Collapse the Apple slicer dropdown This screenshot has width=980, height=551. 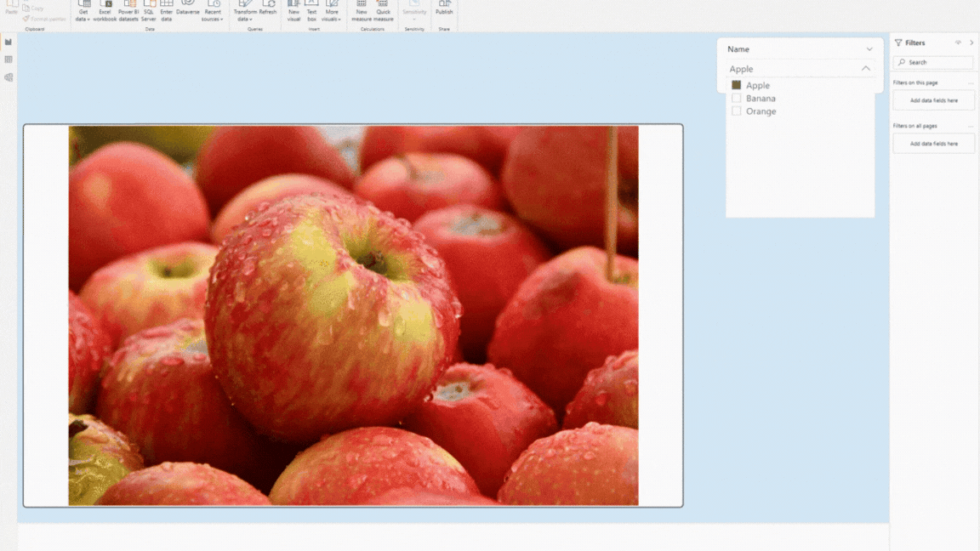click(866, 68)
